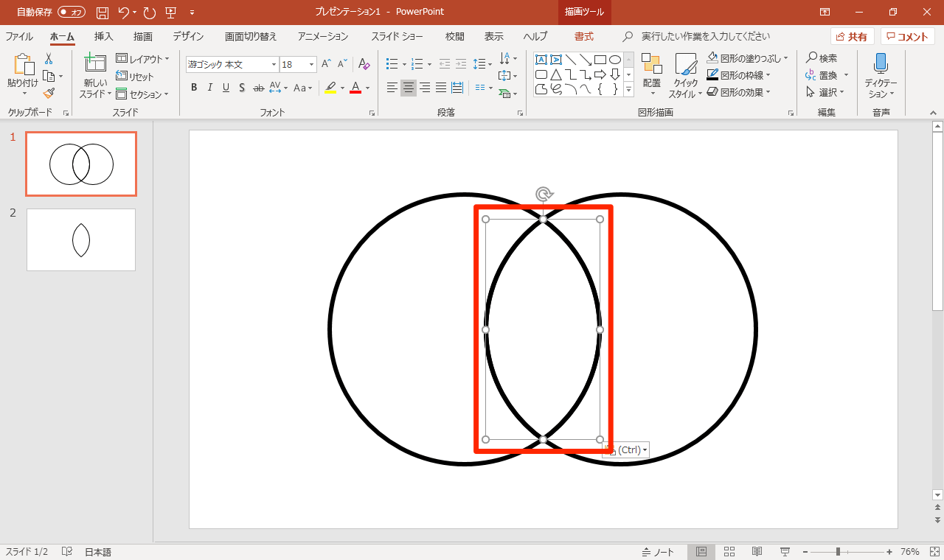
Task: Select the triangle shape
Action: (x=556, y=74)
